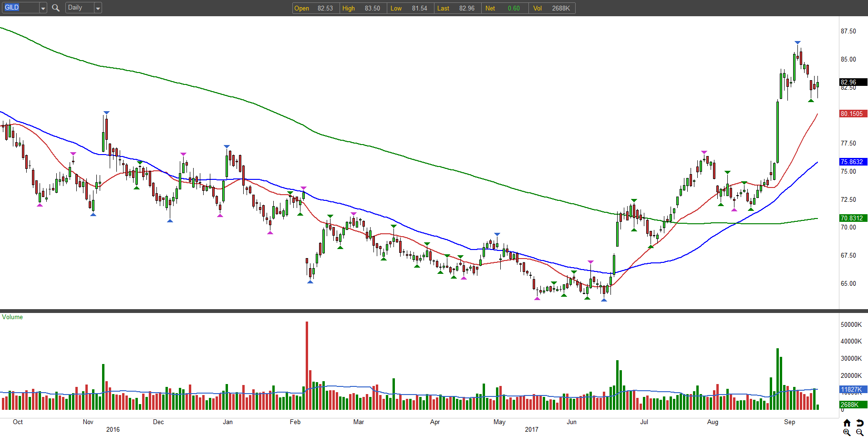Viewport: 868px width, 437px height.
Task: Click the Jan label on time axis
Action: [x=228, y=422]
